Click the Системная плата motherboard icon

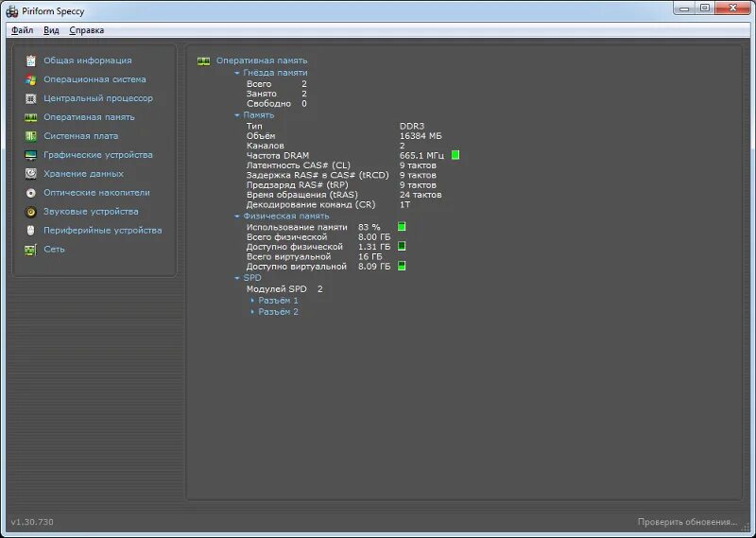(31, 136)
